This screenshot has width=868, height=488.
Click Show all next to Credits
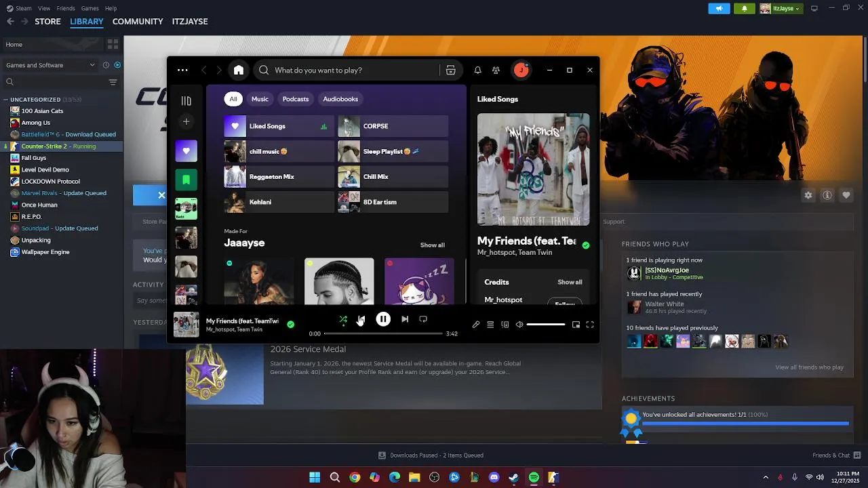[570, 282]
